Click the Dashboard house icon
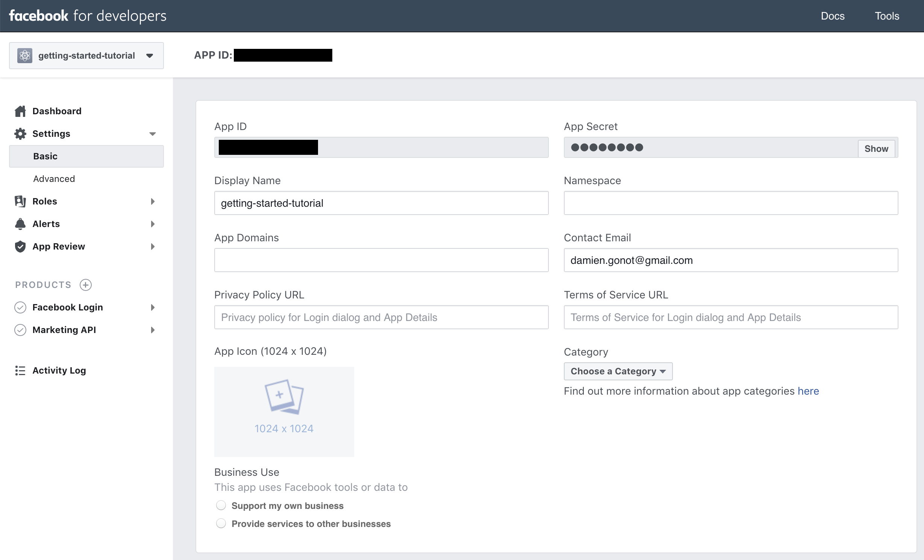Screen dimensions: 924x560 pos(20,111)
